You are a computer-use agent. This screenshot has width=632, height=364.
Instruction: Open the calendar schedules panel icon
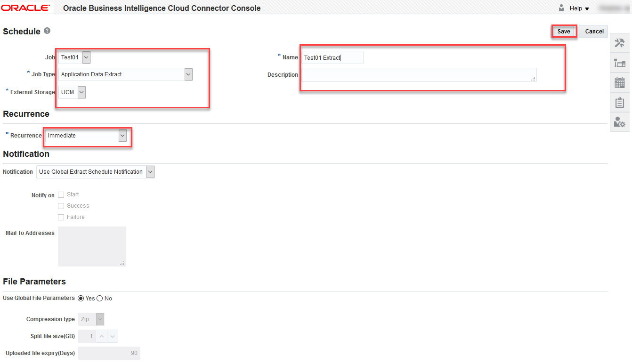point(619,83)
